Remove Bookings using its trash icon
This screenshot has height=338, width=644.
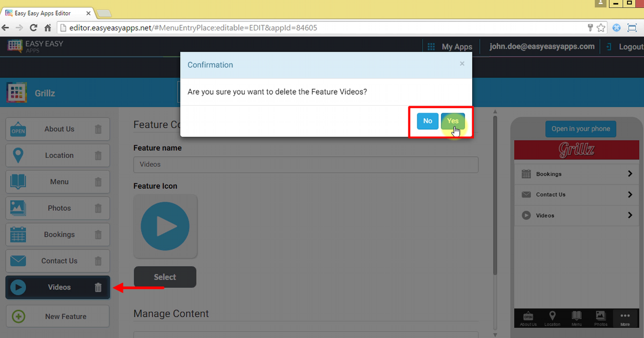98,234
